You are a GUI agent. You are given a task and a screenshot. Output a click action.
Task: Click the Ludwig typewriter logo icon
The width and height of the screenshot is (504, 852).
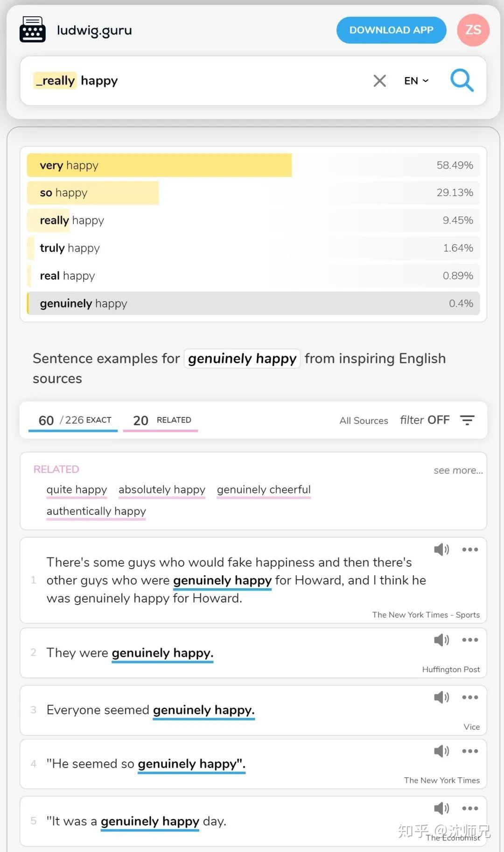point(33,29)
